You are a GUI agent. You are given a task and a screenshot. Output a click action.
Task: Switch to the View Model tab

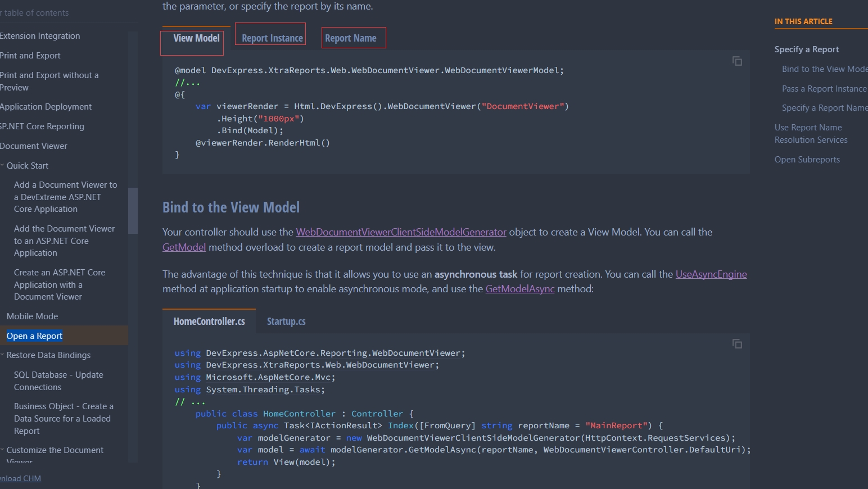click(196, 38)
